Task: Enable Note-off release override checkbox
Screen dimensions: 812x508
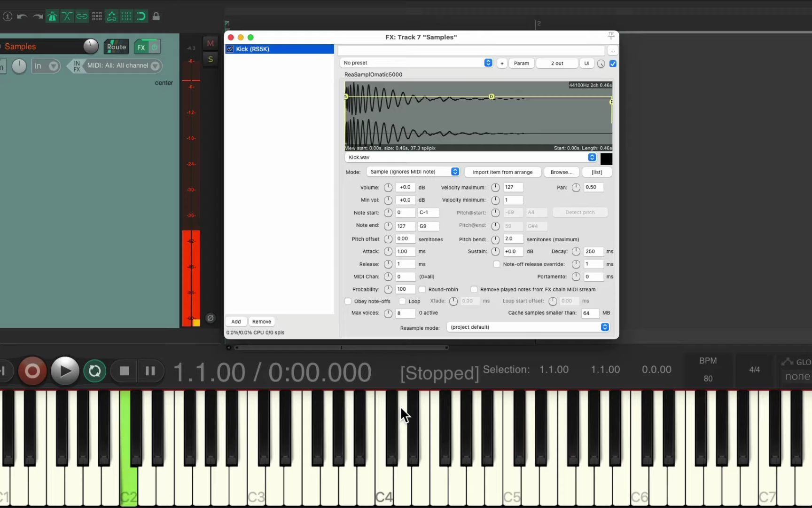Action: pyautogui.click(x=497, y=264)
